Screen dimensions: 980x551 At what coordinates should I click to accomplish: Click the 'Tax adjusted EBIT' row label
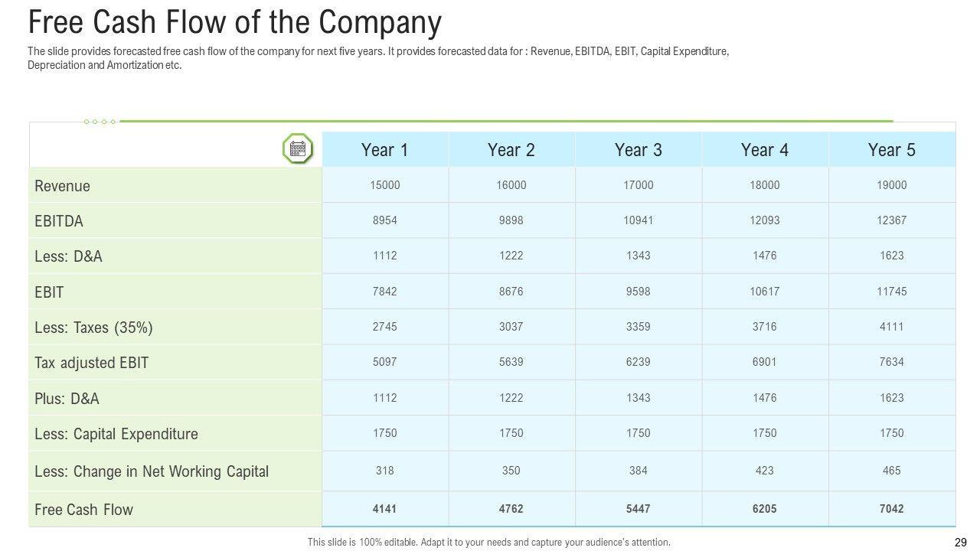point(91,363)
